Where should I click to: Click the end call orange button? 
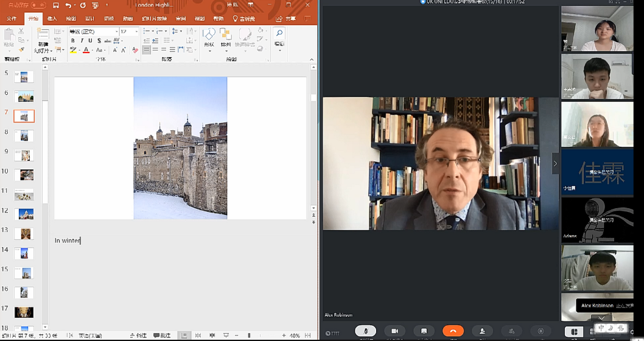point(453,331)
